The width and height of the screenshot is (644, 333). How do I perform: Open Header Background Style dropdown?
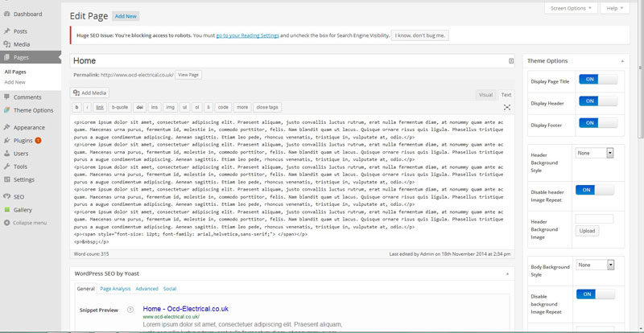coord(595,153)
